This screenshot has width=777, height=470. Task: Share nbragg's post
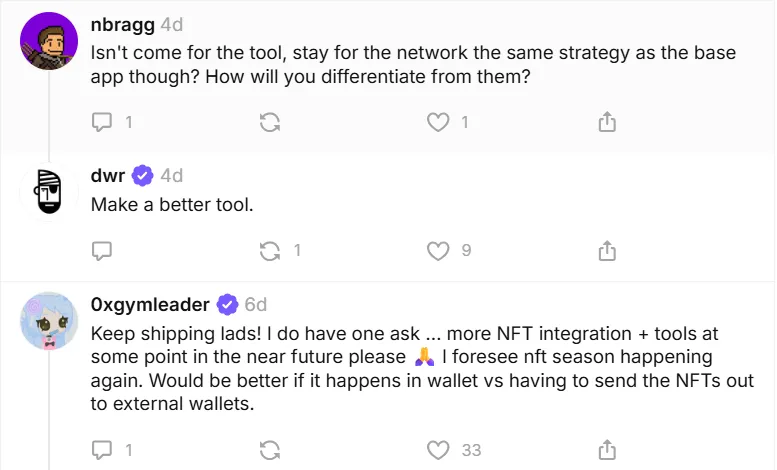coord(606,122)
